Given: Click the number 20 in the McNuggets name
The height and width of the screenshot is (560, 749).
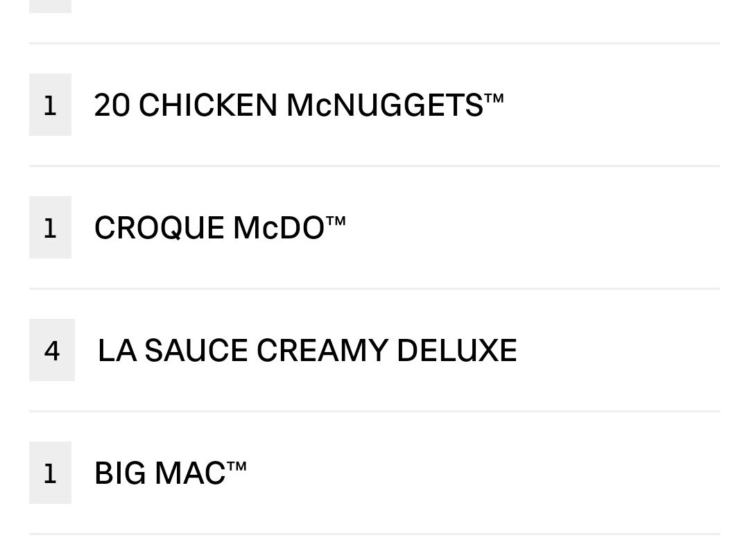Looking at the screenshot, I should pos(112,105).
